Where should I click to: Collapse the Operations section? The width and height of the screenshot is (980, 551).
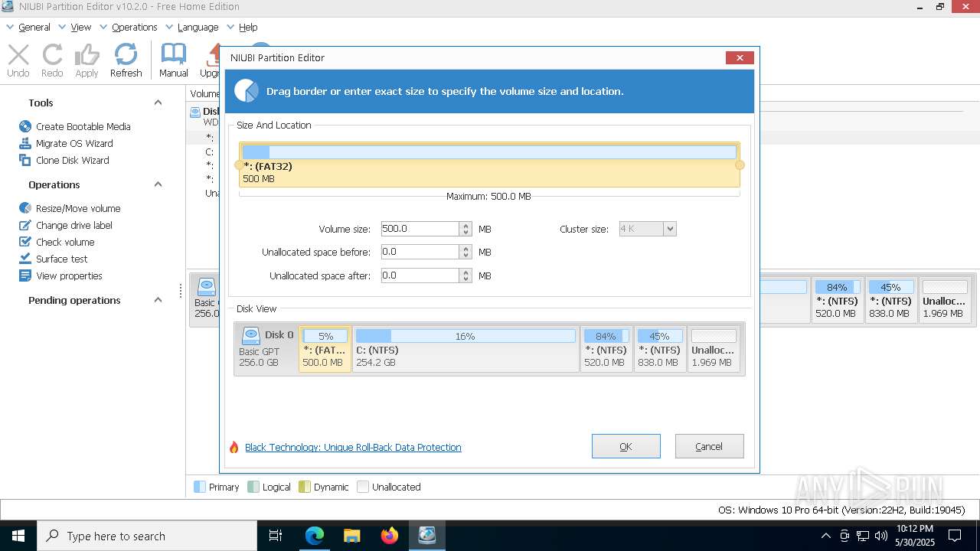[x=158, y=184]
